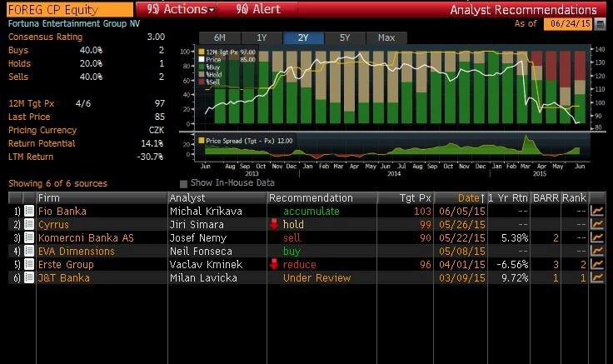This screenshot has height=364, width=613.
Task: Open the Komercni Banka AS report document icon
Action: click(x=29, y=237)
